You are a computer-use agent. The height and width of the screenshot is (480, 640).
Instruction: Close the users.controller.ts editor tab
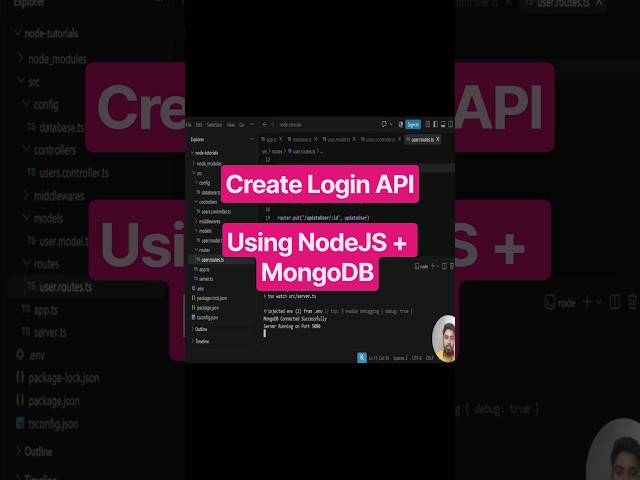click(x=399, y=140)
